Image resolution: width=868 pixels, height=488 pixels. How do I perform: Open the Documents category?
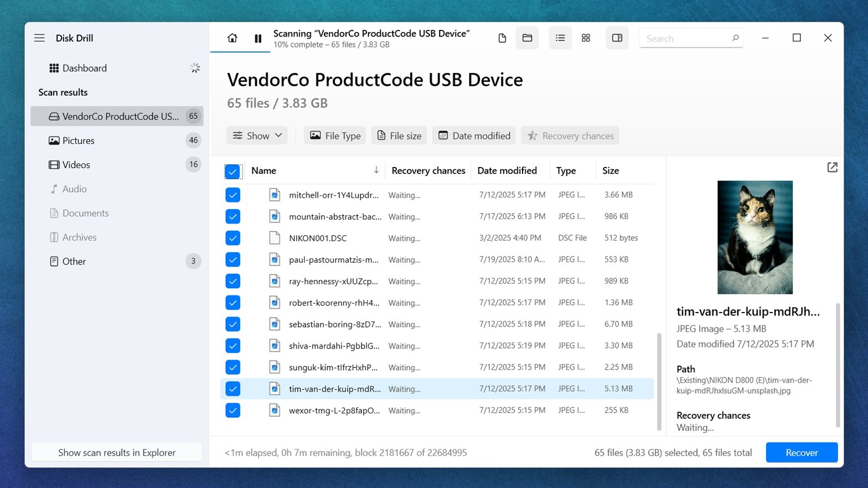click(x=117, y=213)
